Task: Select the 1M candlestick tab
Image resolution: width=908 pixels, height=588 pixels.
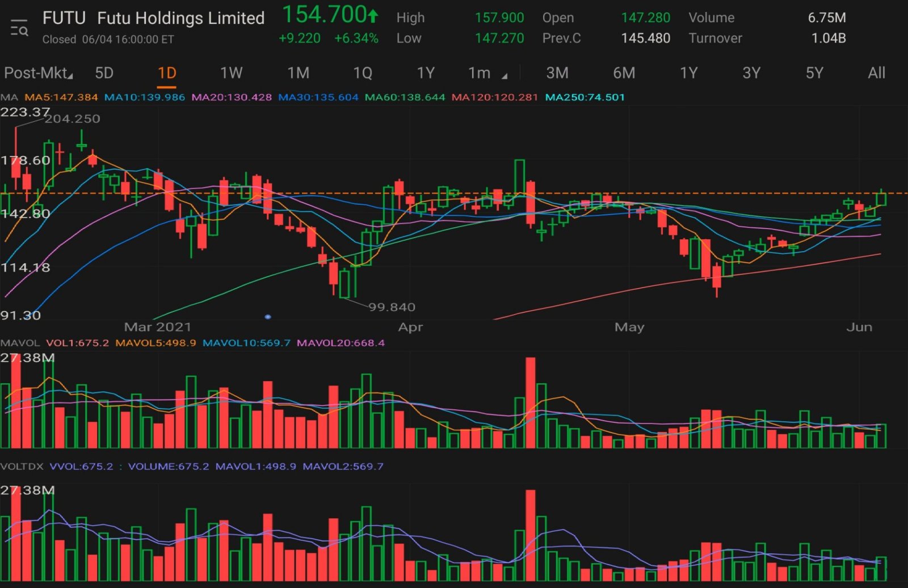Action: point(298,73)
